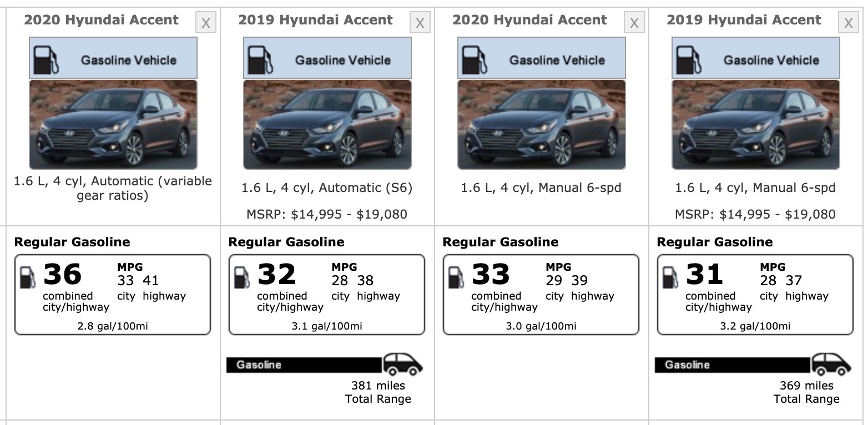The image size is (868, 425).
Task: Click fuel pump icon in fourth Gasoline Vehicle banner
Action: (x=689, y=59)
